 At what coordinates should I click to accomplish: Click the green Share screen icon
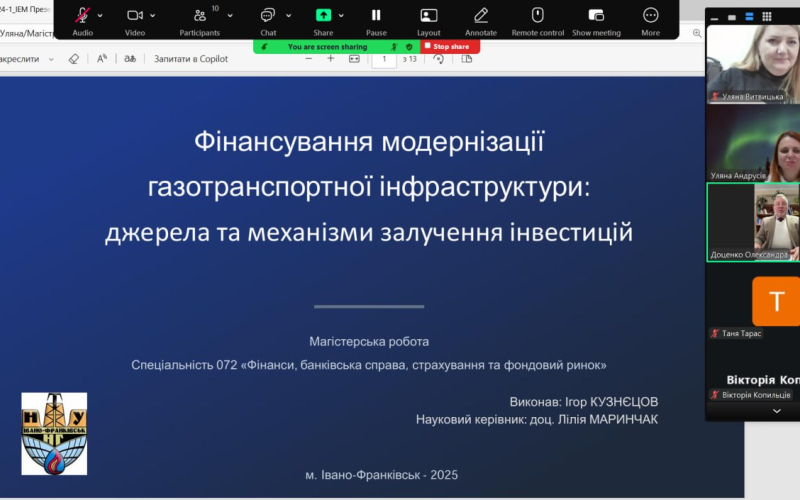pos(323,16)
